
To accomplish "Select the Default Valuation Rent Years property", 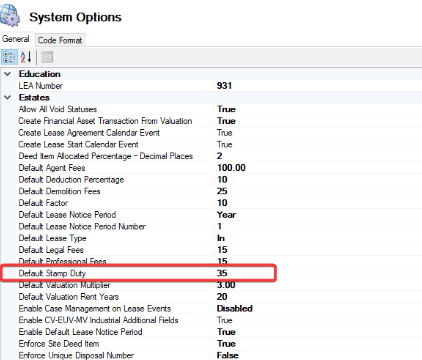I will (x=69, y=297).
